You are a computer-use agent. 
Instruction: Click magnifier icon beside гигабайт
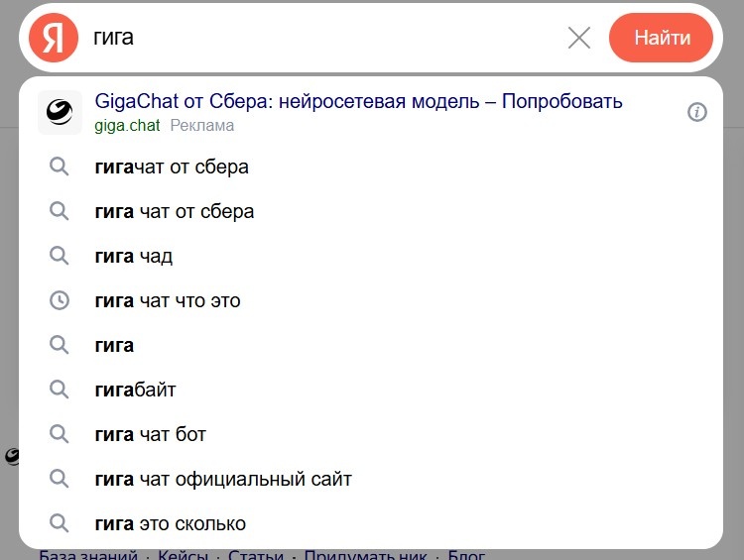coord(60,390)
